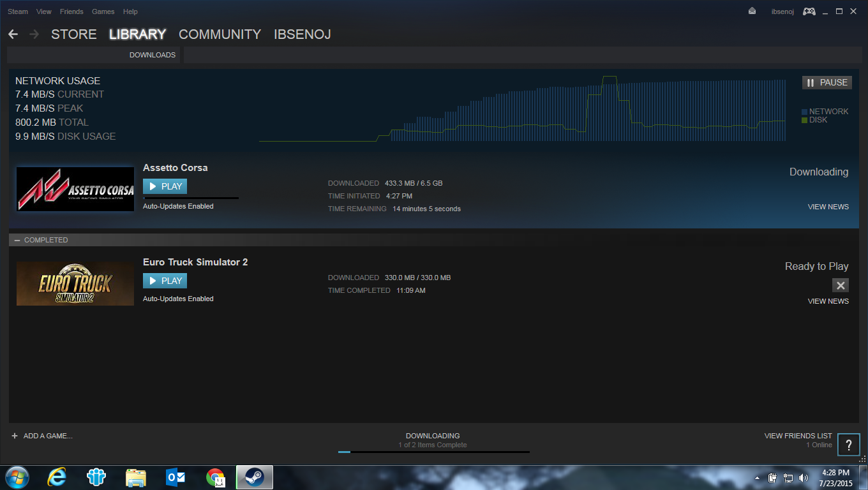The height and width of the screenshot is (490, 868).
Task: Click the bottom downloading progress bar
Action: click(434, 452)
